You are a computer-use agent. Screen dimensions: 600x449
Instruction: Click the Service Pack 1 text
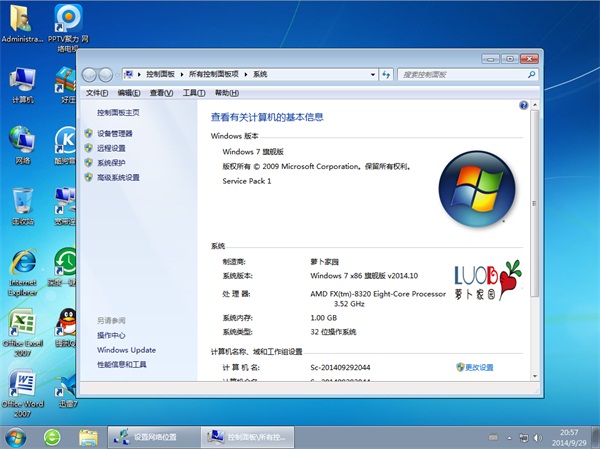pos(247,181)
